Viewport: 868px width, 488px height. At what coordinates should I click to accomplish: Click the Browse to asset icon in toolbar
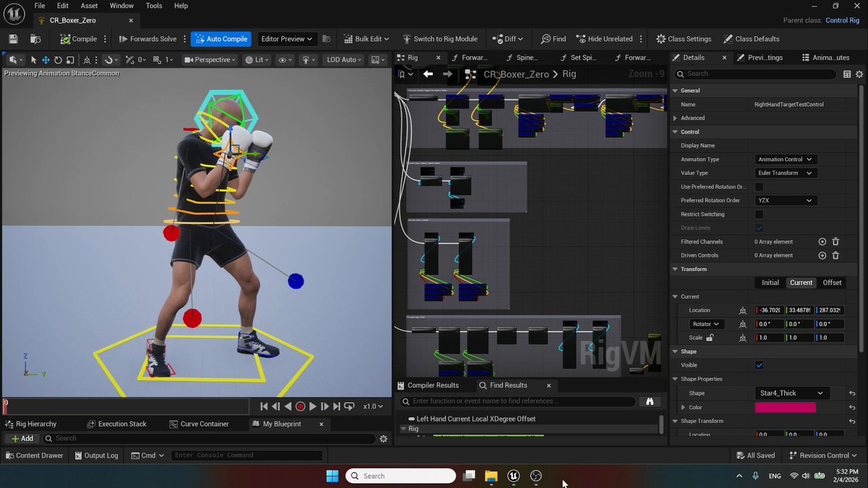[x=35, y=39]
